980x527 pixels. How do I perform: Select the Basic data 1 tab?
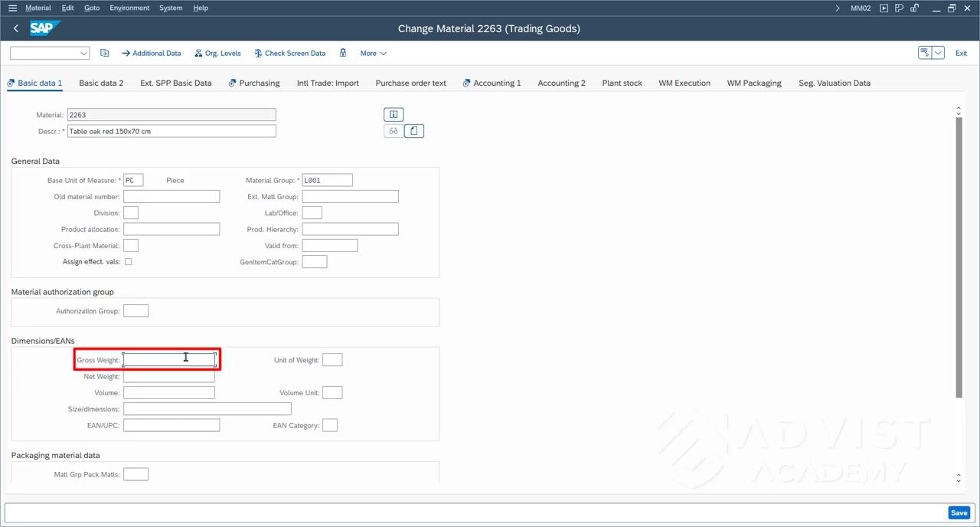34,83
